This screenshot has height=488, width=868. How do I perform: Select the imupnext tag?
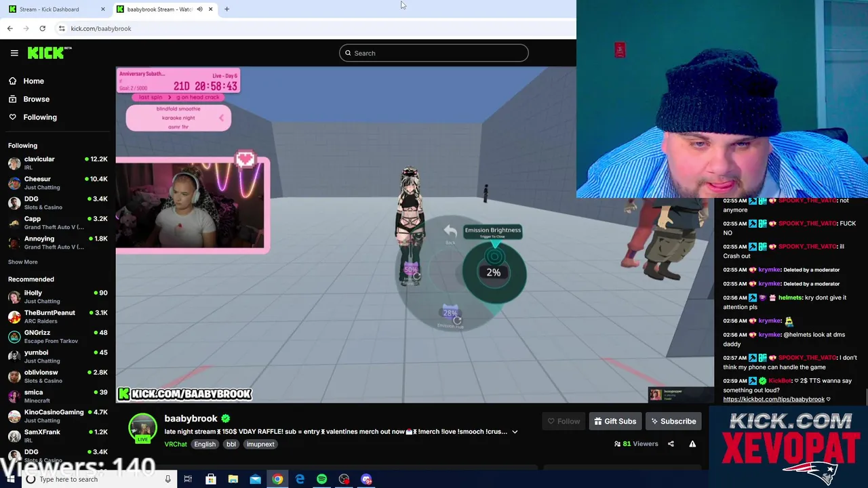click(x=260, y=445)
